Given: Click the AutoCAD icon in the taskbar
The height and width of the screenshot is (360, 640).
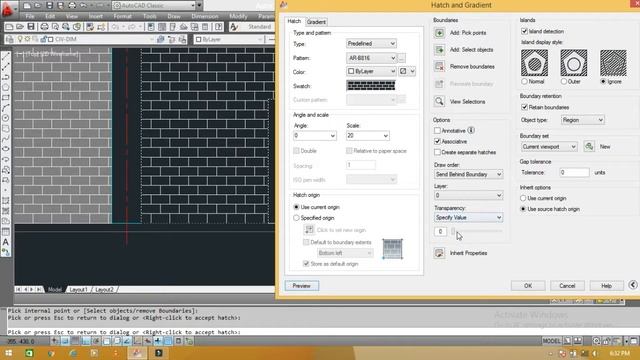Looking at the screenshot, I should click(137, 353).
